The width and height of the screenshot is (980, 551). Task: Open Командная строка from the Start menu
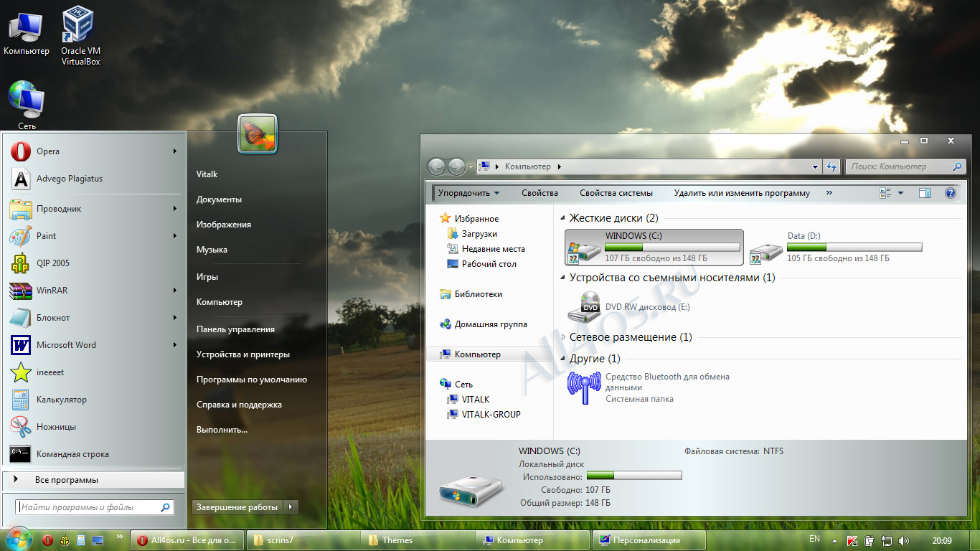(93, 454)
